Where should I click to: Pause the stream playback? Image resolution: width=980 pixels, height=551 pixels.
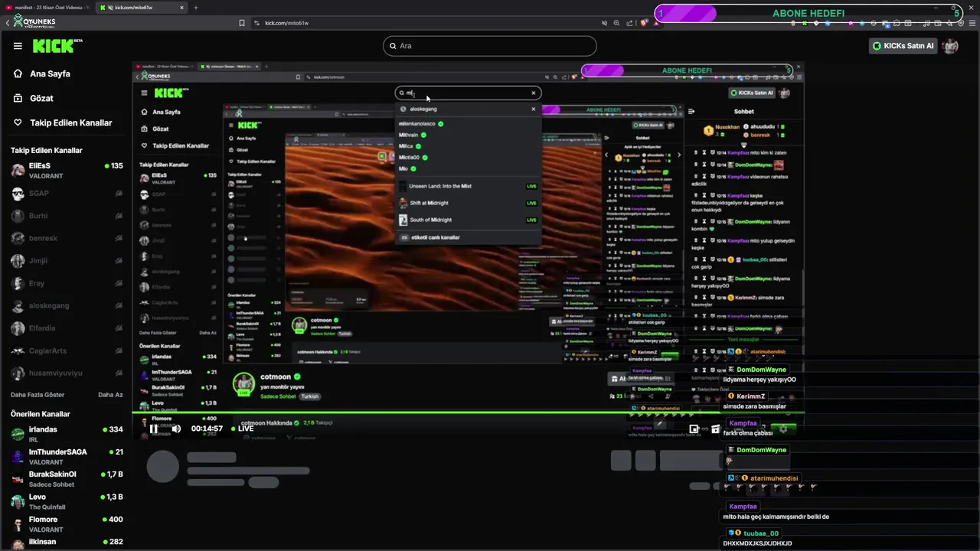153,429
